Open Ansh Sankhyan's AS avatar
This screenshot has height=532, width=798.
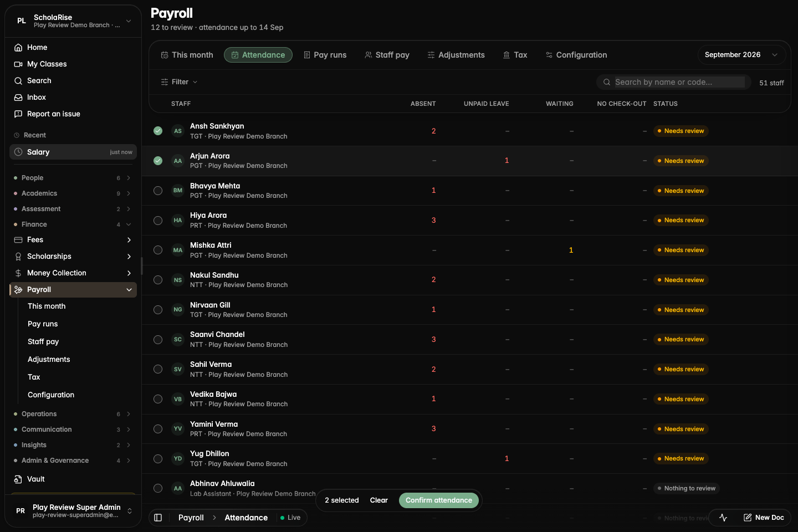(178, 131)
